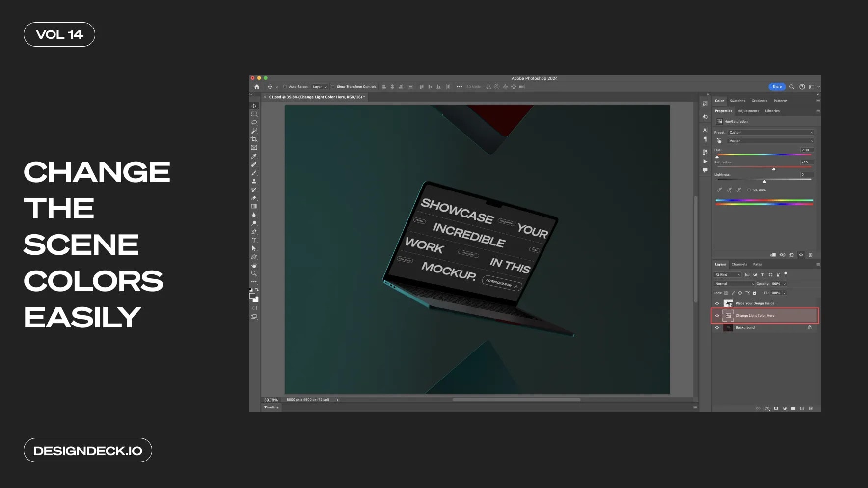Hide the Background layer visibility eye

coord(718,327)
